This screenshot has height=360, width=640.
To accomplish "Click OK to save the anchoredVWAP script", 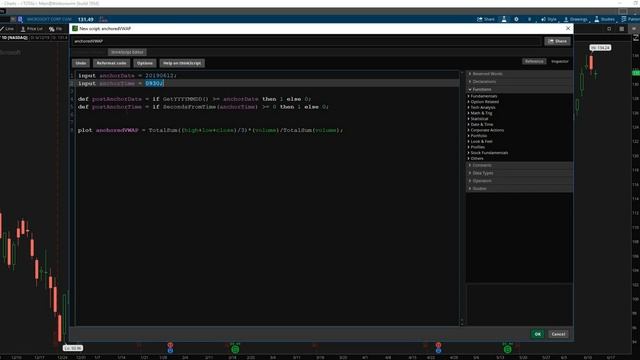I will point(538,334).
